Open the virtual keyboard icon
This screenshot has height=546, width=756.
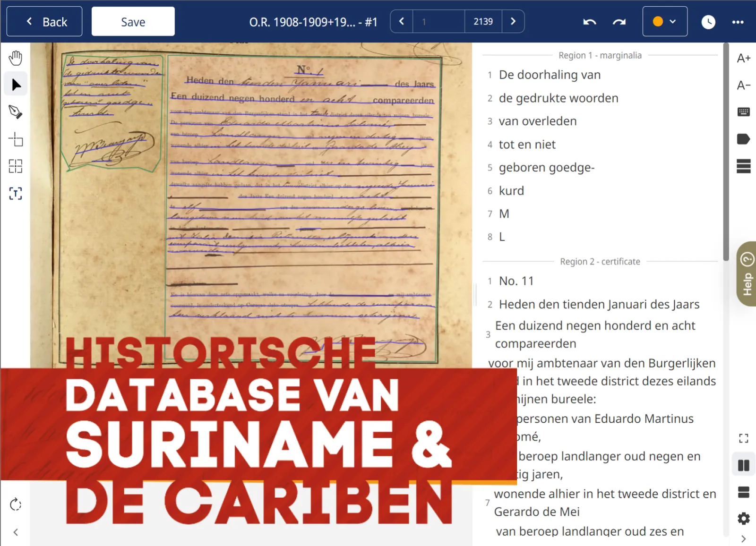[x=744, y=112]
